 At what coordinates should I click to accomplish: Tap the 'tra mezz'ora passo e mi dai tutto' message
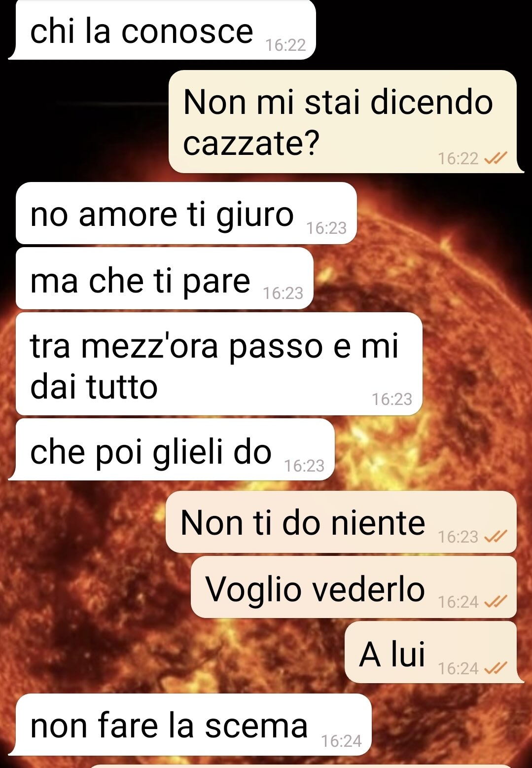coord(219,364)
